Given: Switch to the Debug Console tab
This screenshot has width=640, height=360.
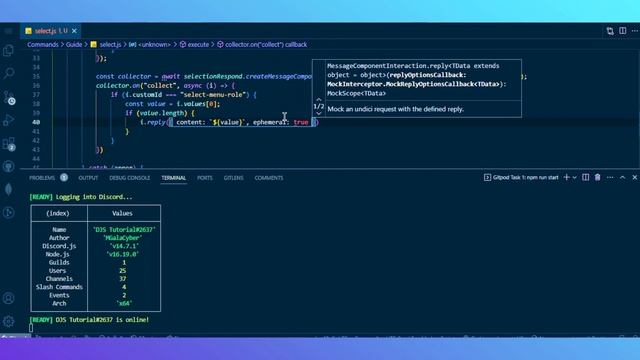Looking at the screenshot, I should pos(129,178).
